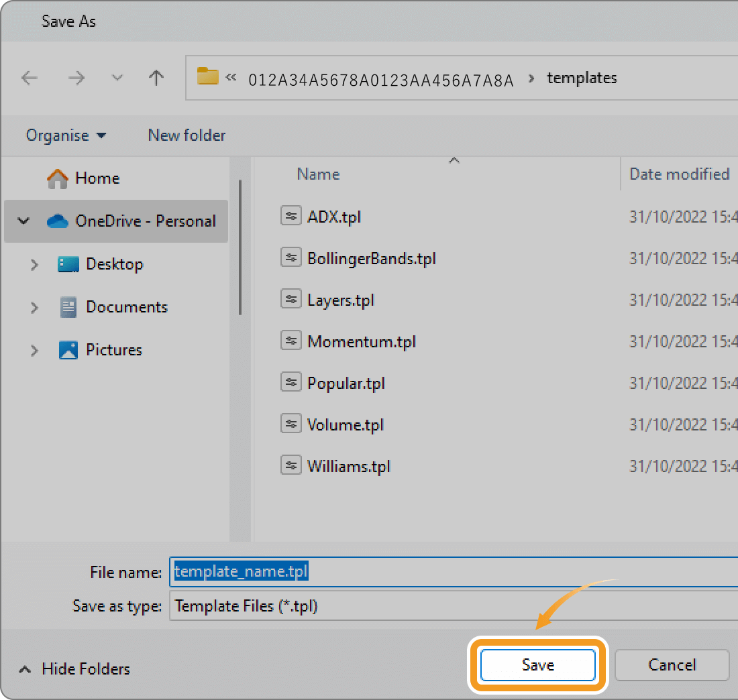Open the Organise menu
The width and height of the screenshot is (738, 700).
pyautogui.click(x=66, y=135)
